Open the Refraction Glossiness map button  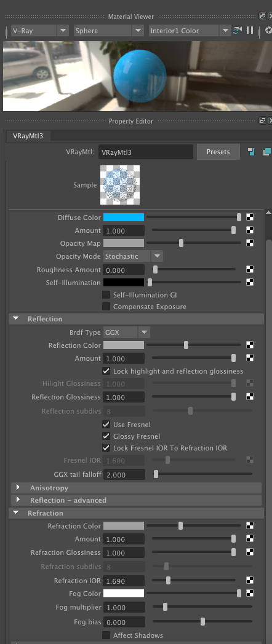click(250, 552)
